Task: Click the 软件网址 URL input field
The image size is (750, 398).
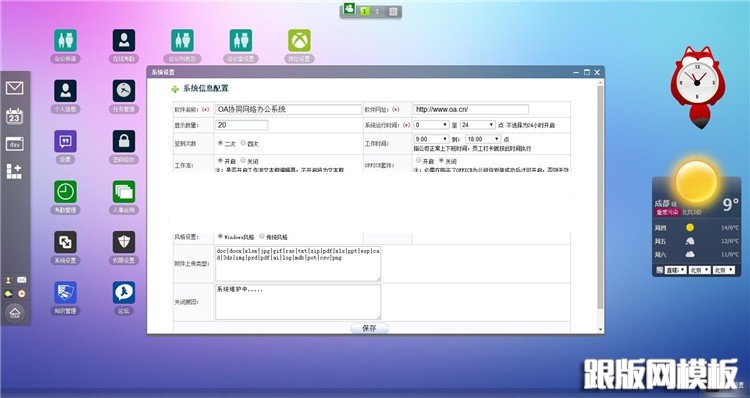Action: 471,110
